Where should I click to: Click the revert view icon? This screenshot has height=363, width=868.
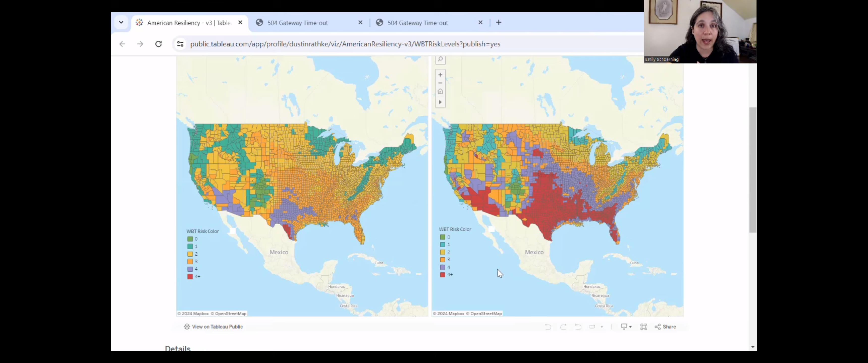578,327
